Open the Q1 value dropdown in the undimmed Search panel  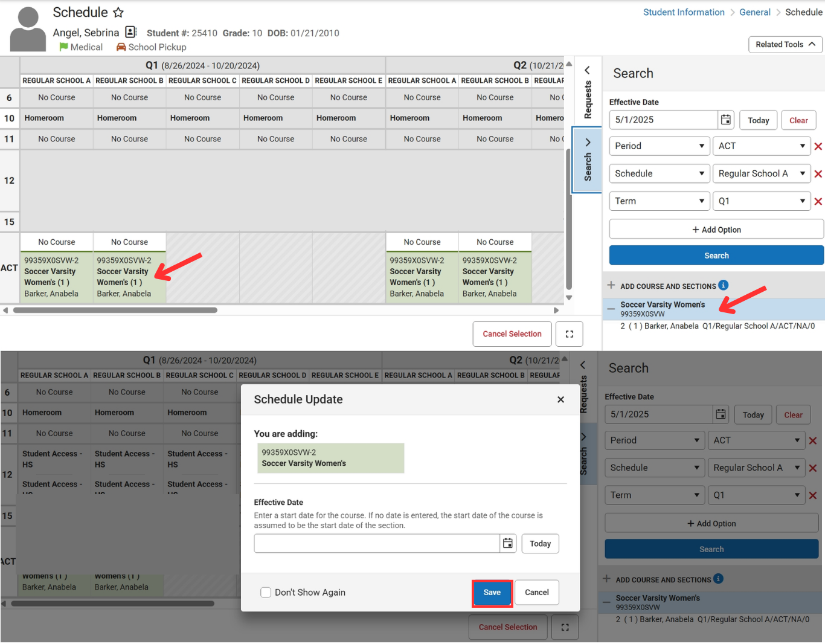tap(761, 201)
